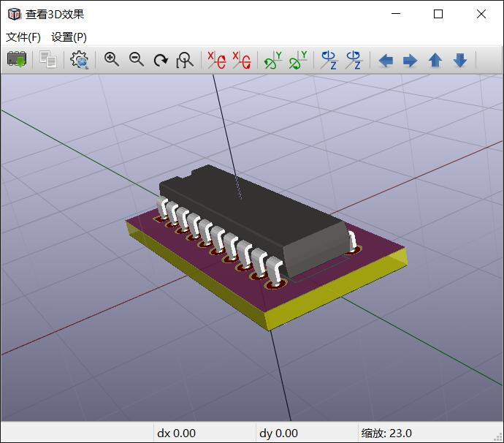Open the 设置(P) menu
The width and height of the screenshot is (504, 443).
tap(69, 37)
